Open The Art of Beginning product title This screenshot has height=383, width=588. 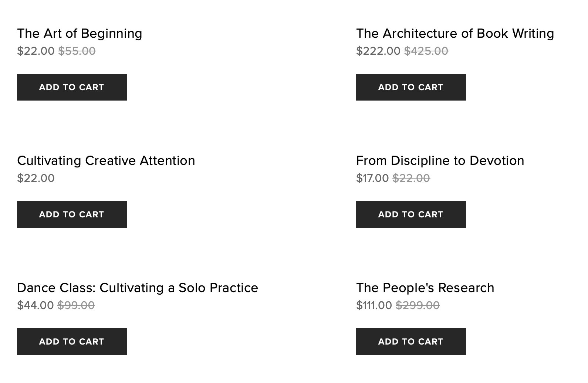point(80,33)
